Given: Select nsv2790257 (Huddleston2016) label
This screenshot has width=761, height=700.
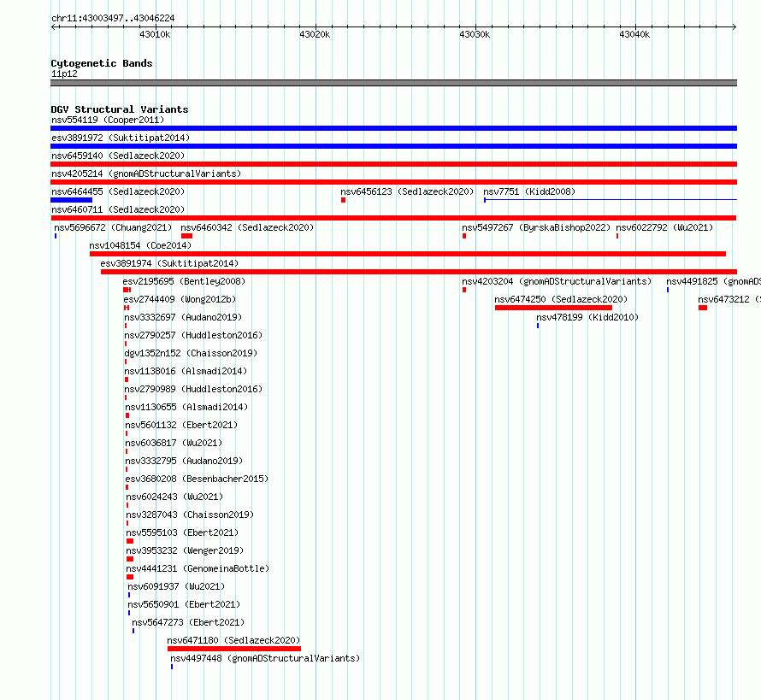Looking at the screenshot, I should pyautogui.click(x=193, y=335).
